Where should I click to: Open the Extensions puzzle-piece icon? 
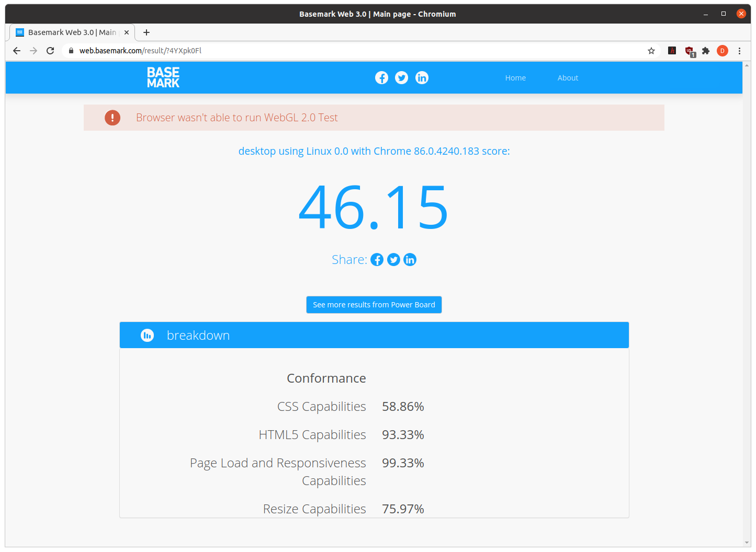click(706, 51)
